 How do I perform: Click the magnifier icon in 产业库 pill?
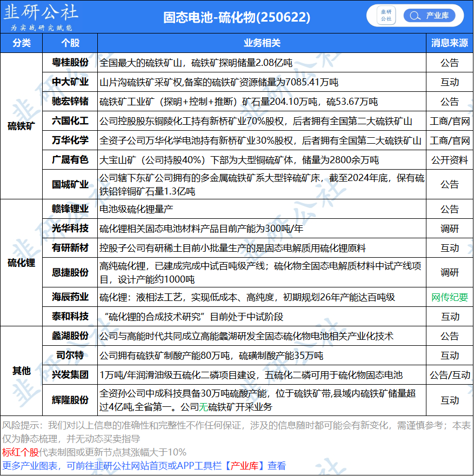pyautogui.click(x=414, y=16)
